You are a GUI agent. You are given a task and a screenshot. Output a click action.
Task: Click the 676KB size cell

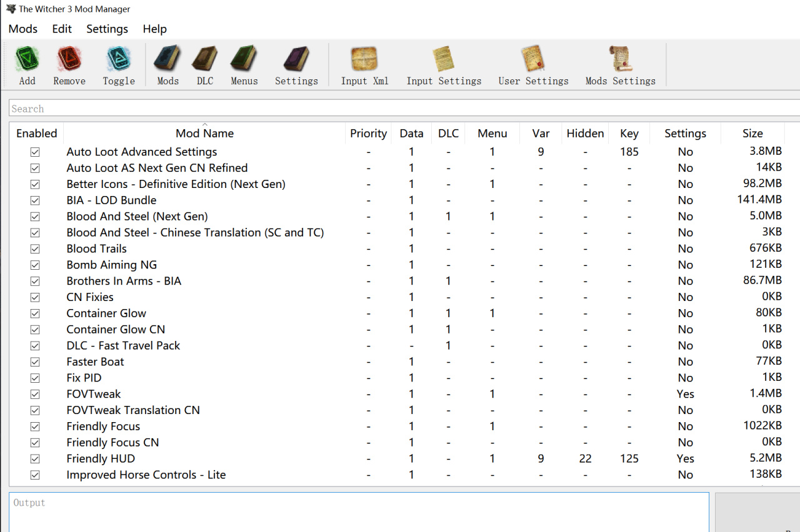pyautogui.click(x=766, y=248)
